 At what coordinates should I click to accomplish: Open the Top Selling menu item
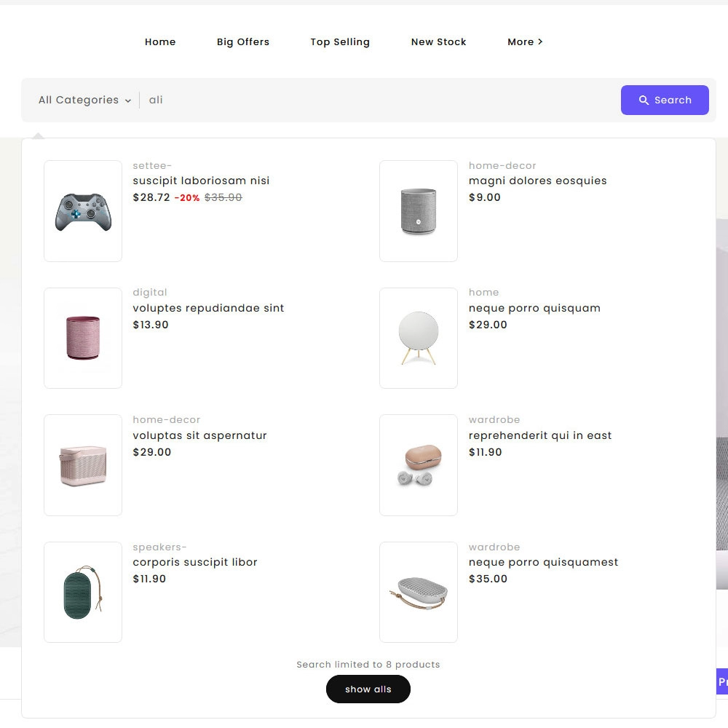[x=340, y=41]
